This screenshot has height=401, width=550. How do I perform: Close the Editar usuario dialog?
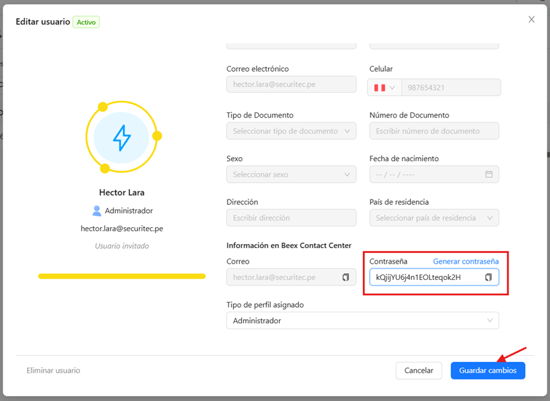[531, 19]
